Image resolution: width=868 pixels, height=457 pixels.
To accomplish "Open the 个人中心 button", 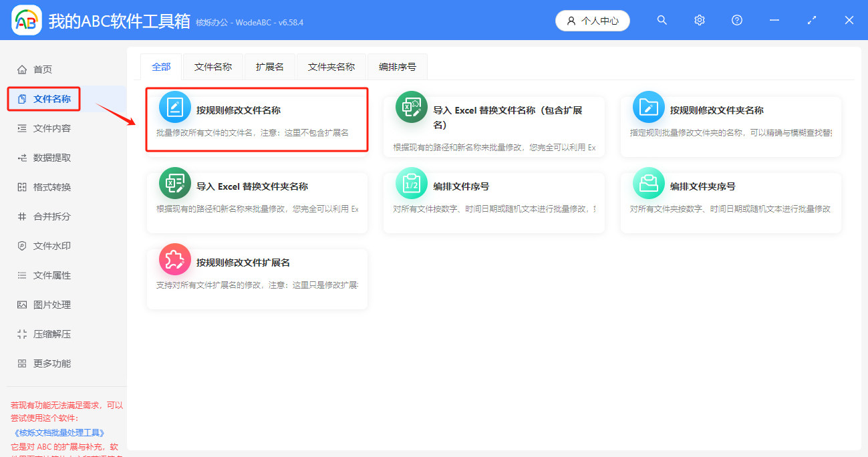I will coord(593,21).
